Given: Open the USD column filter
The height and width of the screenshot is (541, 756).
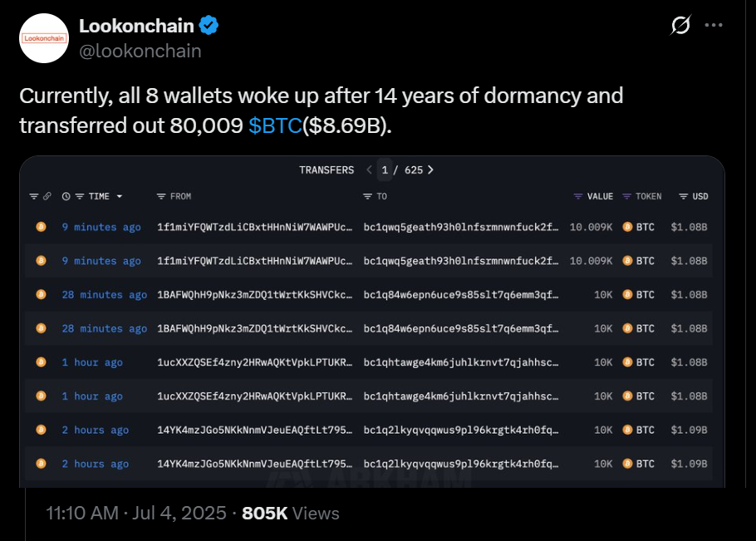Looking at the screenshot, I should (x=683, y=197).
